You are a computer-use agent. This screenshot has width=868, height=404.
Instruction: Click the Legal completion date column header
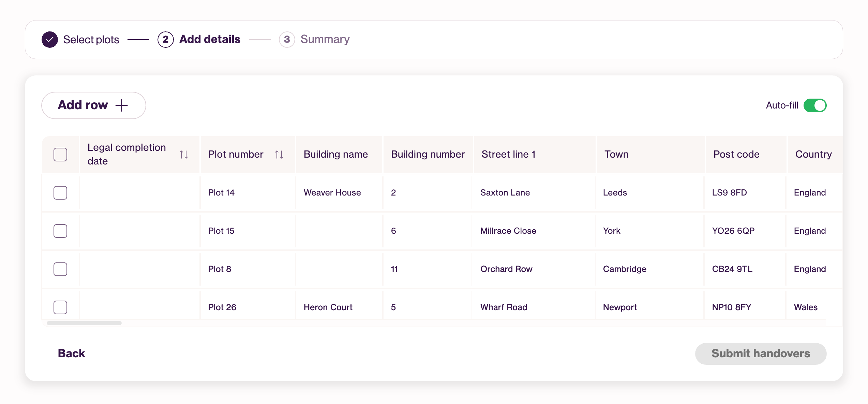(139, 155)
